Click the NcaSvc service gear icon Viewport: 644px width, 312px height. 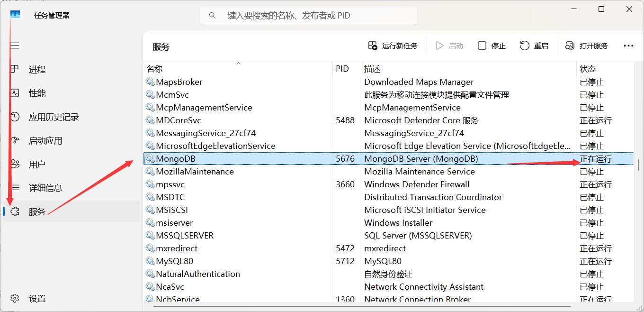(x=150, y=287)
